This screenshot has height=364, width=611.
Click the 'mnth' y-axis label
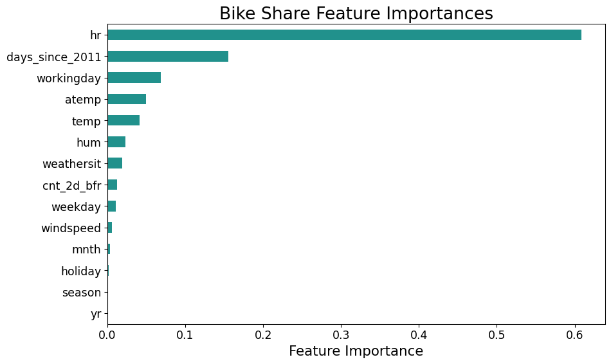(x=86, y=250)
